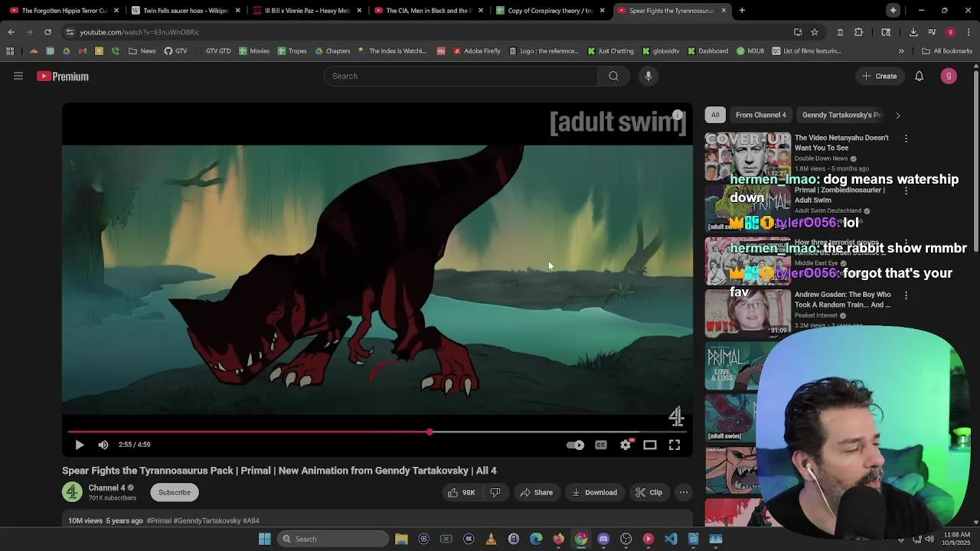
Task: Share this Primal video
Action: click(536, 492)
